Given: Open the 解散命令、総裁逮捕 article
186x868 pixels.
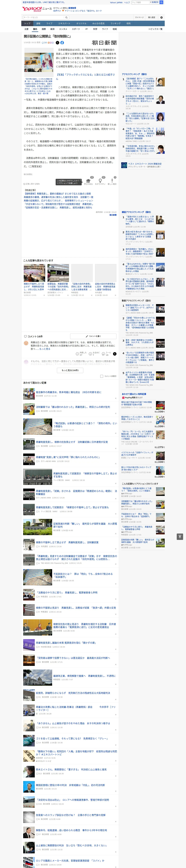Looking at the screenshot, I should tap(72, 830).
